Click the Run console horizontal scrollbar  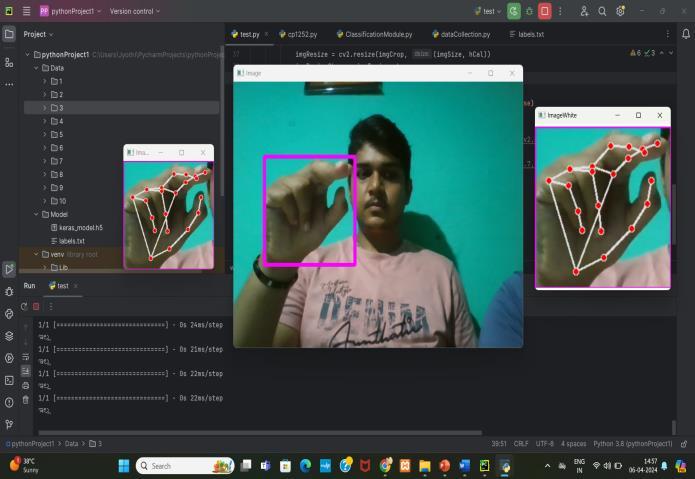tap(260, 432)
